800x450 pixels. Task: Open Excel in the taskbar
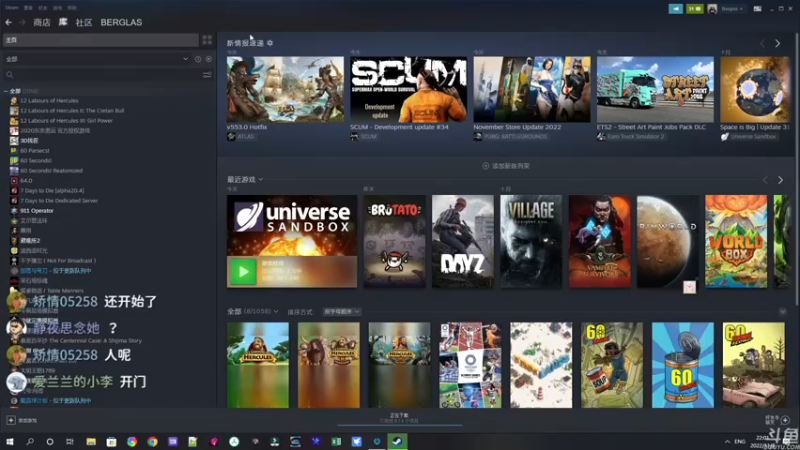point(336,441)
